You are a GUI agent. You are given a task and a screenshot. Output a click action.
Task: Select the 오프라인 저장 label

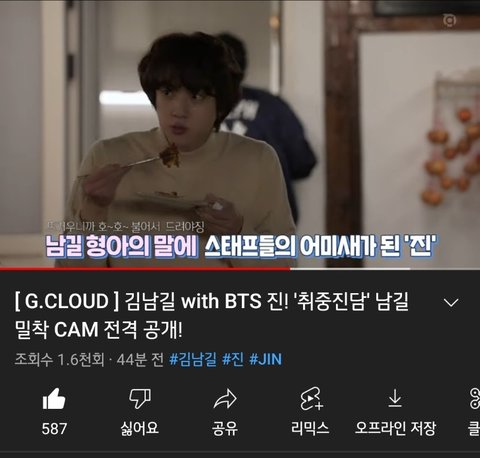[395, 428]
